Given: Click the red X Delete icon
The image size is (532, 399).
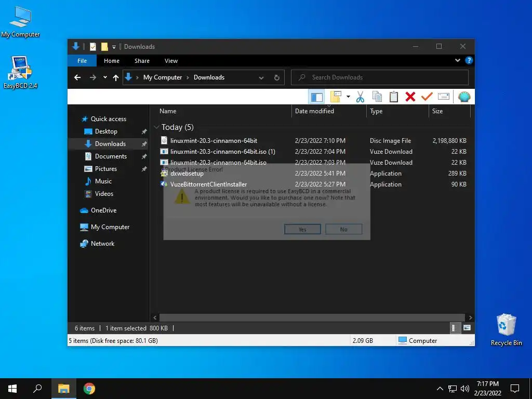Looking at the screenshot, I should pos(410,97).
